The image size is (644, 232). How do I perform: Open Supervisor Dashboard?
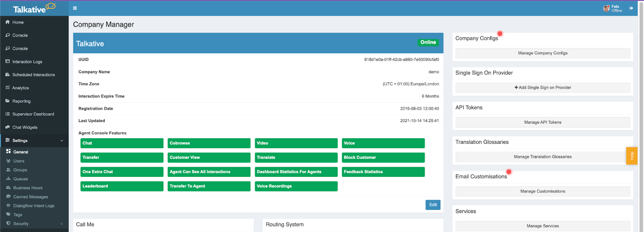[x=34, y=114]
